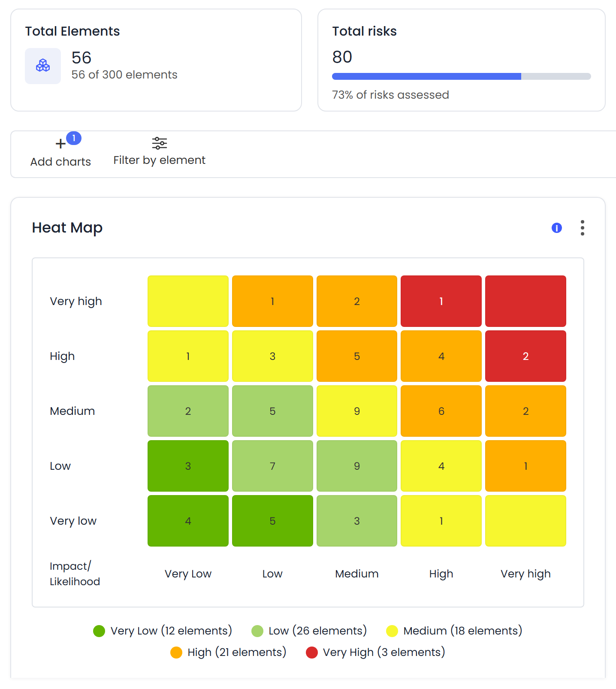Select the Very High legend red dot
Screen dimensions: 616x689
(312, 653)
